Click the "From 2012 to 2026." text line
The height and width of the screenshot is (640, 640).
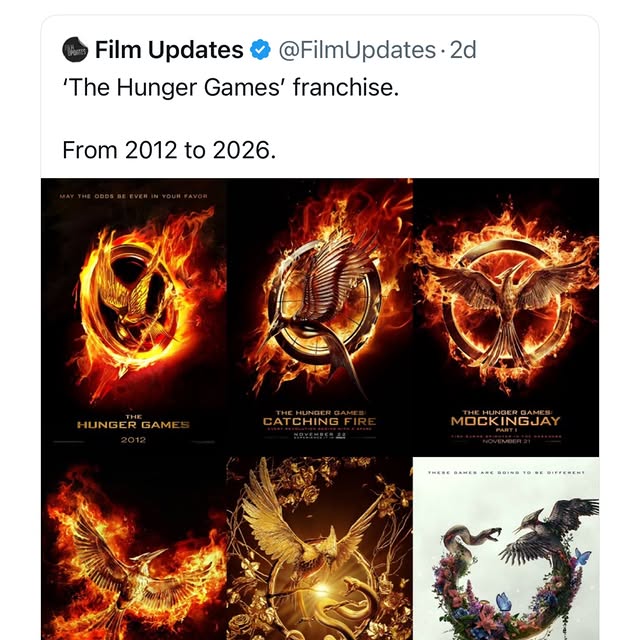168,150
